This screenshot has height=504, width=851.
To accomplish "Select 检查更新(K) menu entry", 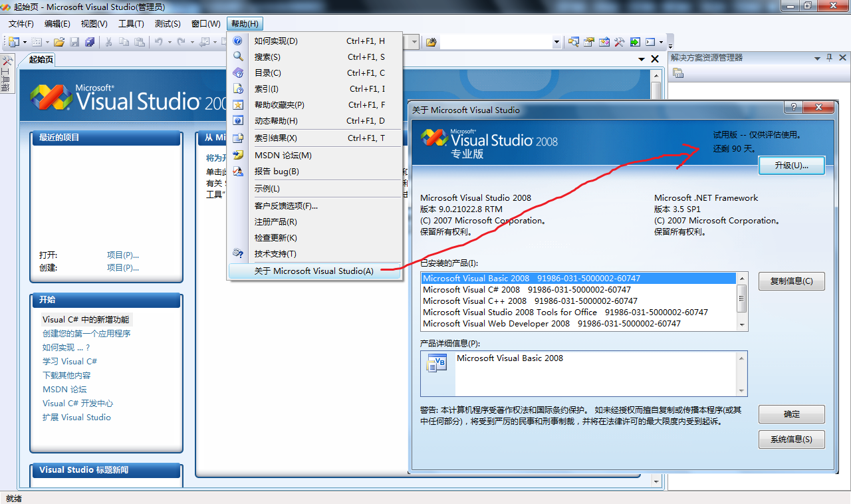I will tap(315, 237).
